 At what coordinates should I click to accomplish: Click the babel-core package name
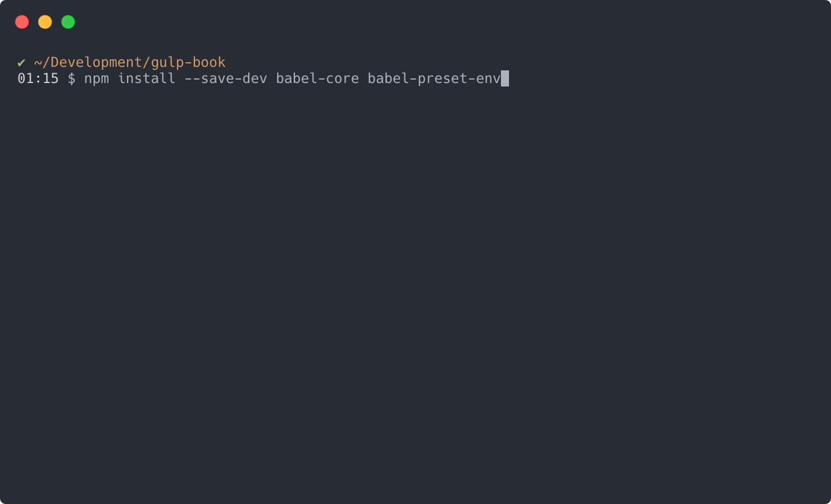tap(317, 78)
